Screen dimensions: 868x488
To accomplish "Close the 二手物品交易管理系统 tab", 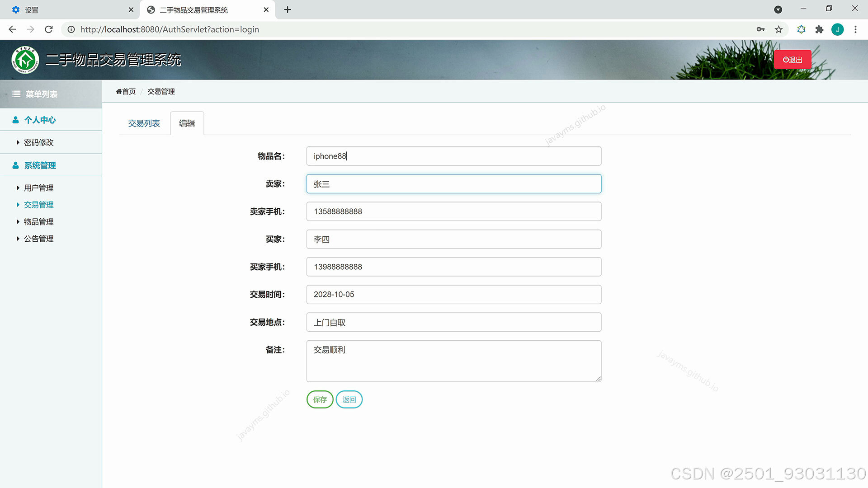I will click(266, 9).
